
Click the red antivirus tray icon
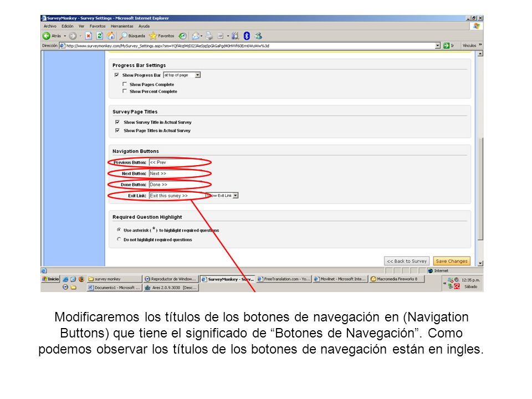coord(457,287)
